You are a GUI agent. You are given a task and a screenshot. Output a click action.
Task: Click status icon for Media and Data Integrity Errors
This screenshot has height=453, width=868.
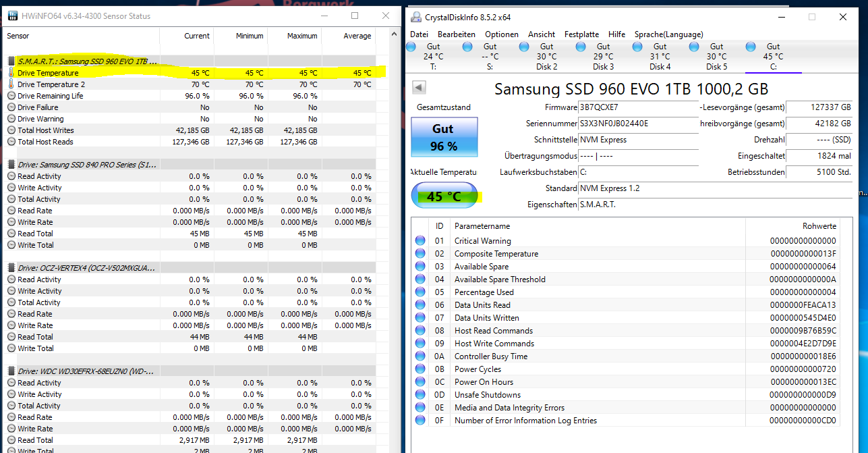click(420, 408)
